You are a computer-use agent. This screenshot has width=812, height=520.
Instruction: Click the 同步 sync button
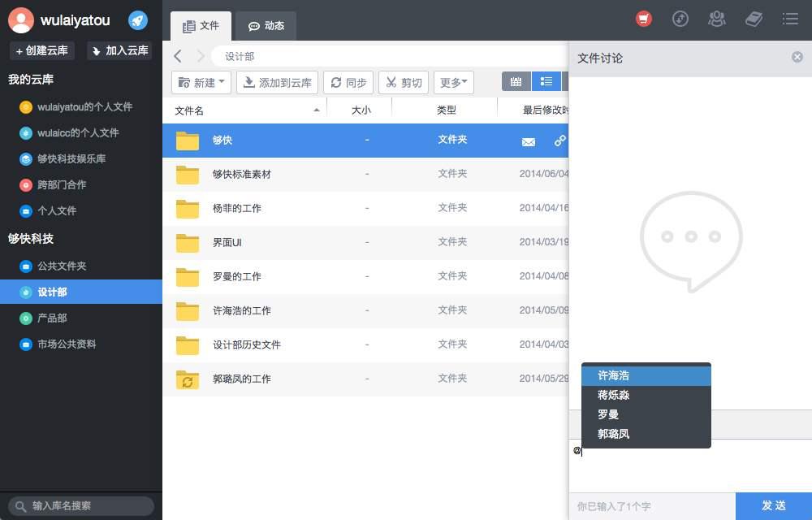point(348,82)
